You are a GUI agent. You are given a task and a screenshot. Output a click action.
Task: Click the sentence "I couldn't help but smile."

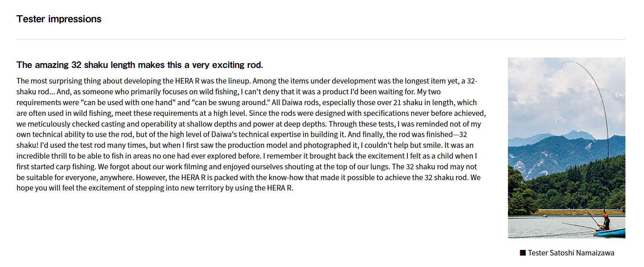tap(402, 145)
